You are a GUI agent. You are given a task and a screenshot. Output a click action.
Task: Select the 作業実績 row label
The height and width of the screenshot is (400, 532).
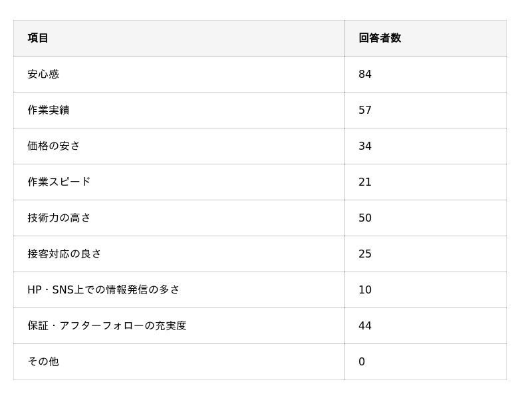(49, 110)
